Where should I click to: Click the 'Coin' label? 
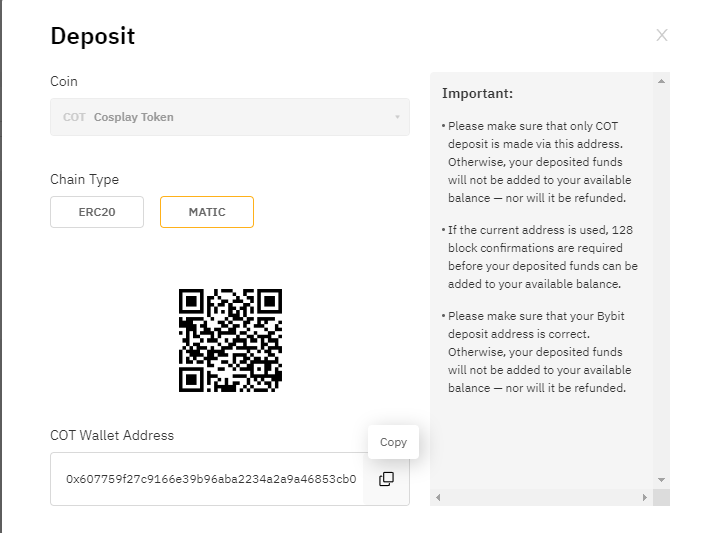64,82
